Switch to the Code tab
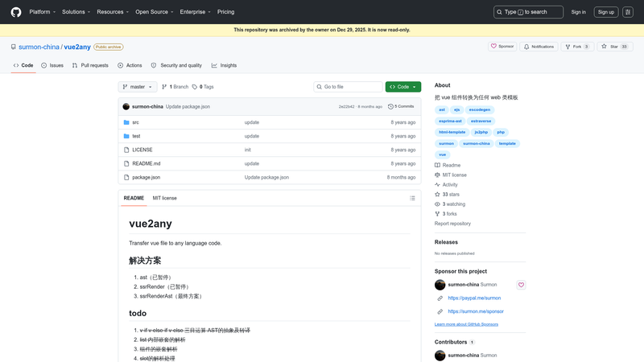 coord(23,65)
